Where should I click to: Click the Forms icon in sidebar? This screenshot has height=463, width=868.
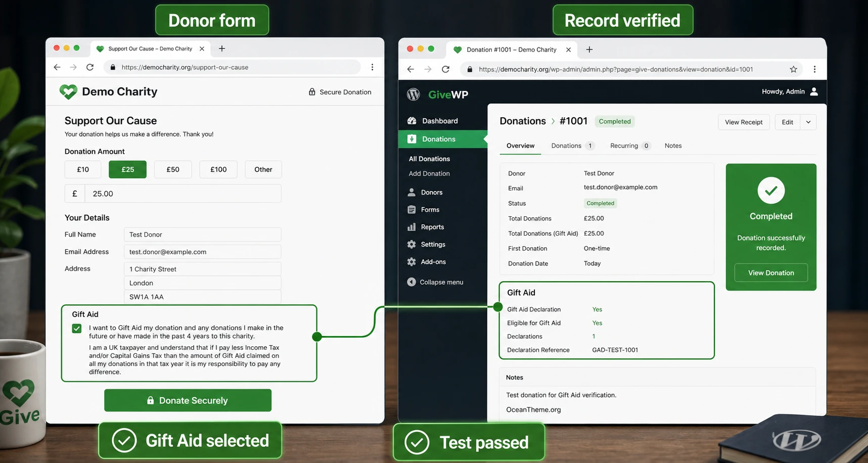412,210
